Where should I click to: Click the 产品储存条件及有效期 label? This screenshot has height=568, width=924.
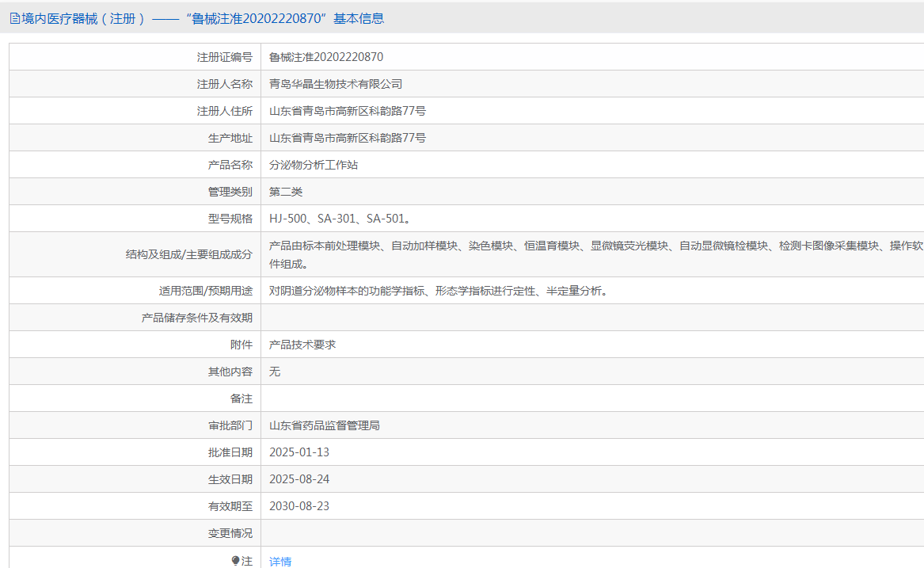tap(197, 318)
